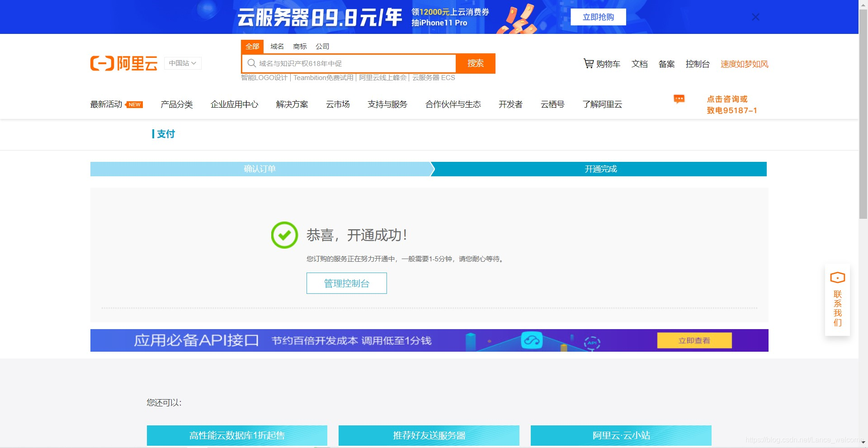Click the 立即查看 yellow button
This screenshot has height=448, width=868.
pyautogui.click(x=694, y=340)
